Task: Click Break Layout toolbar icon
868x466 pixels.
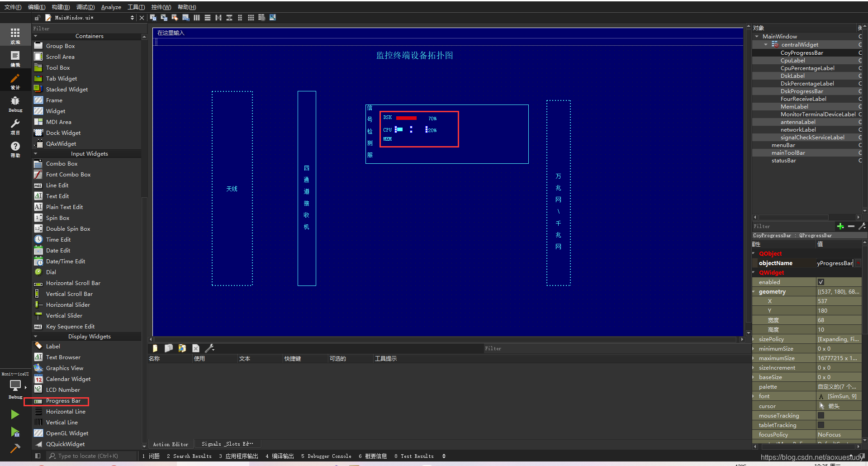Action: (x=262, y=18)
